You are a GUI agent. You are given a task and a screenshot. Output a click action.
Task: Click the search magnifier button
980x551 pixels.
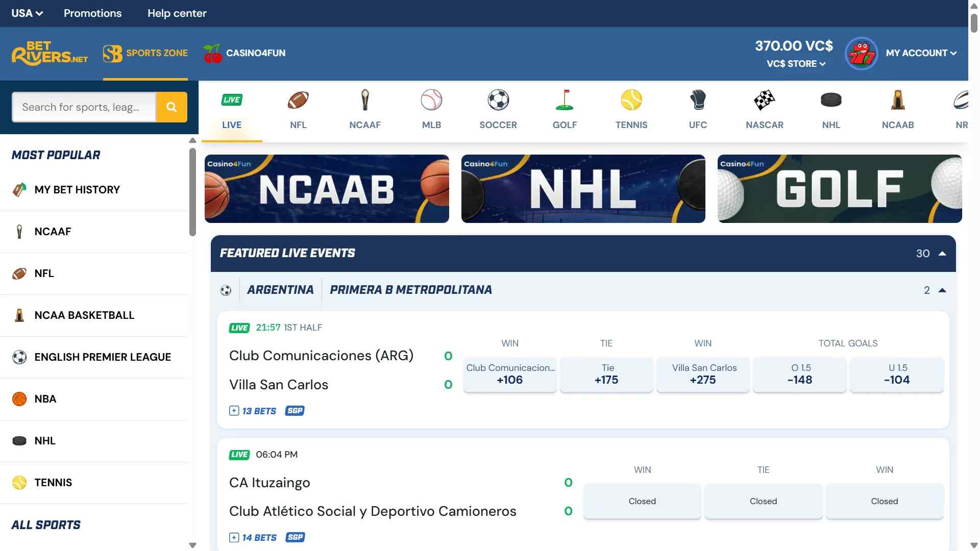(x=171, y=107)
